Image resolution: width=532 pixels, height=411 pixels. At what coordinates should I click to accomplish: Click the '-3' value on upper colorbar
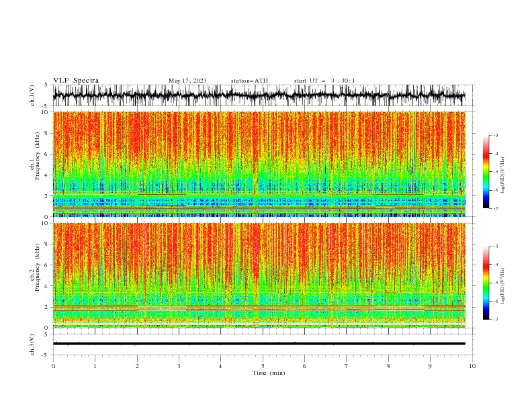pos(495,135)
